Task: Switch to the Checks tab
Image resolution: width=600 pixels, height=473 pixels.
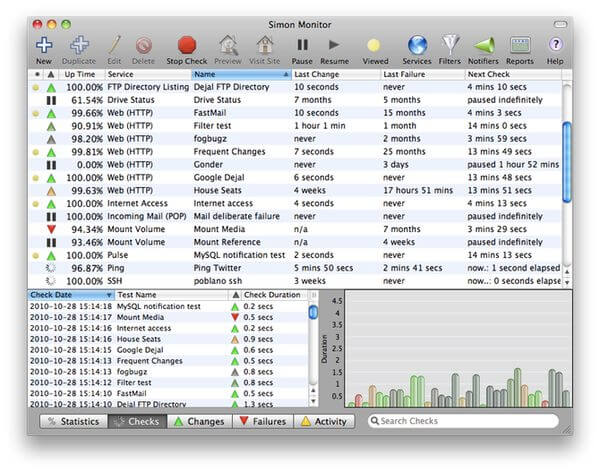Action: coord(137,421)
